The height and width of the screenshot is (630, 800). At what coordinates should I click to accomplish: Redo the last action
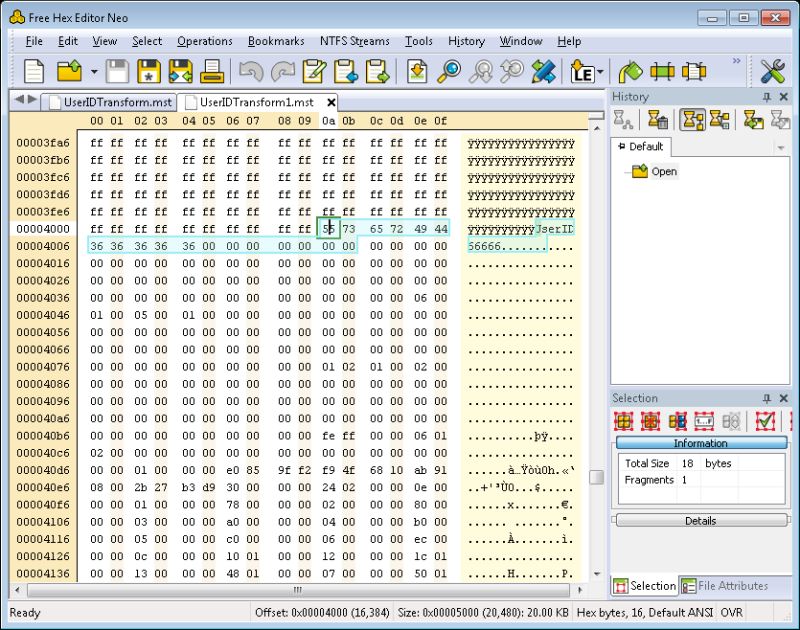(282, 71)
